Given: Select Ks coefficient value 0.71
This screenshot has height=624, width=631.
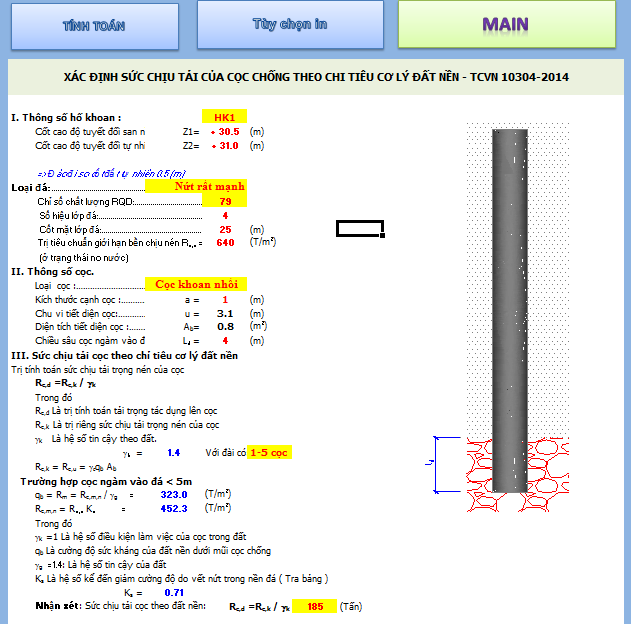Looking at the screenshot, I should (x=174, y=593).
